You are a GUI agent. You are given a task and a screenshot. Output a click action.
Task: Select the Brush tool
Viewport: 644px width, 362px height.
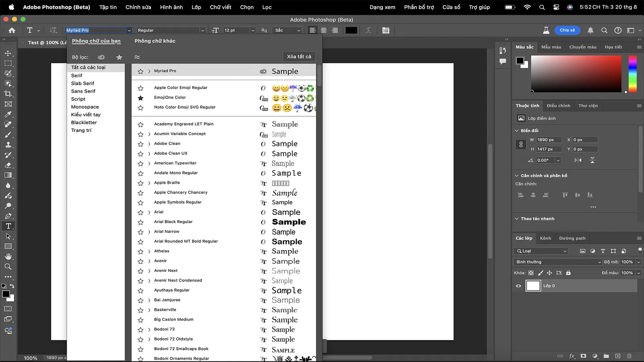coord(8,135)
